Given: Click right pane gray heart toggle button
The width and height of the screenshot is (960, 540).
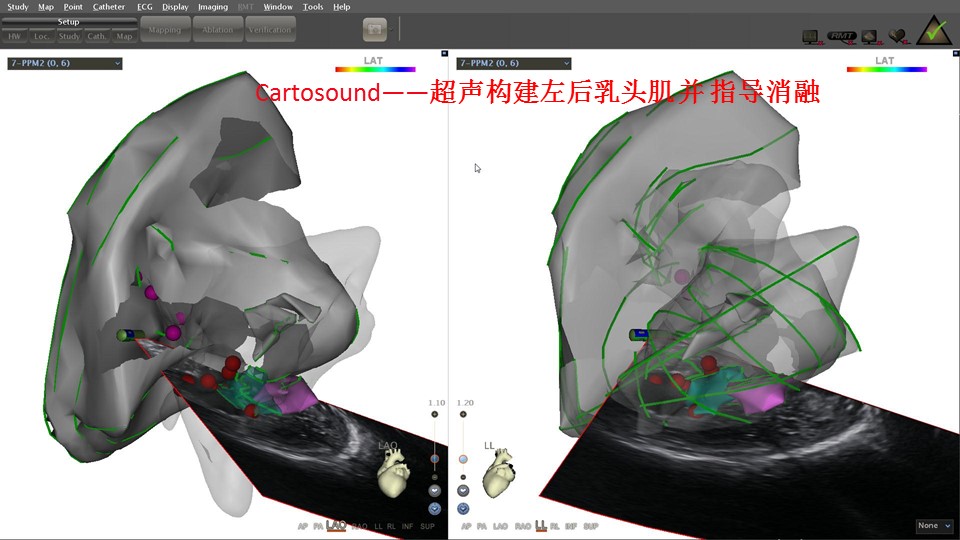Looking at the screenshot, I should (463, 490).
